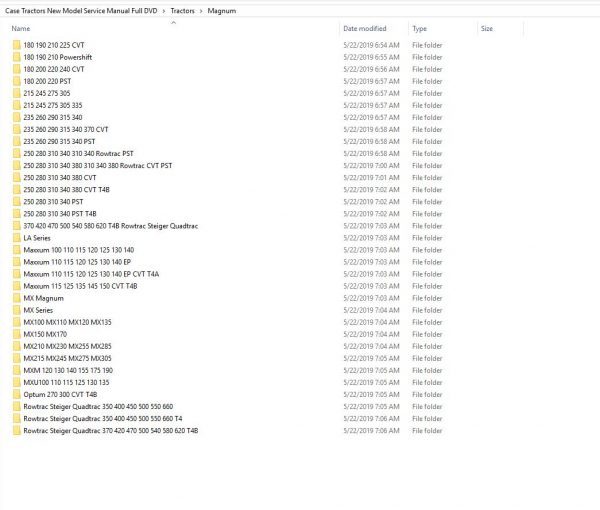The width and height of the screenshot is (600, 510).
Task: Select the Optum 270 300 CVT T4B folder icon
Action: pos(16,394)
